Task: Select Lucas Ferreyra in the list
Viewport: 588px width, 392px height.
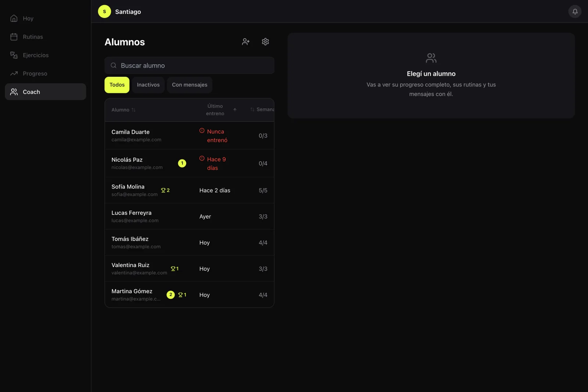Action: (189, 216)
